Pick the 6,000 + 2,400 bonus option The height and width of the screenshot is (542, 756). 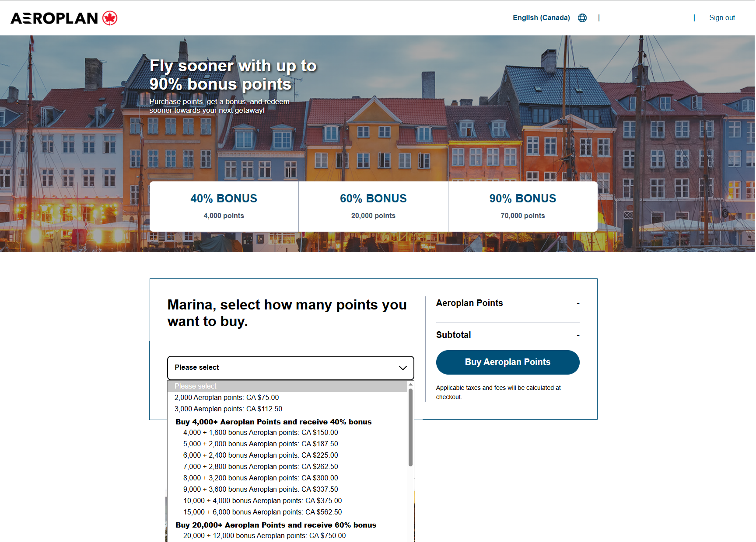tap(260, 455)
